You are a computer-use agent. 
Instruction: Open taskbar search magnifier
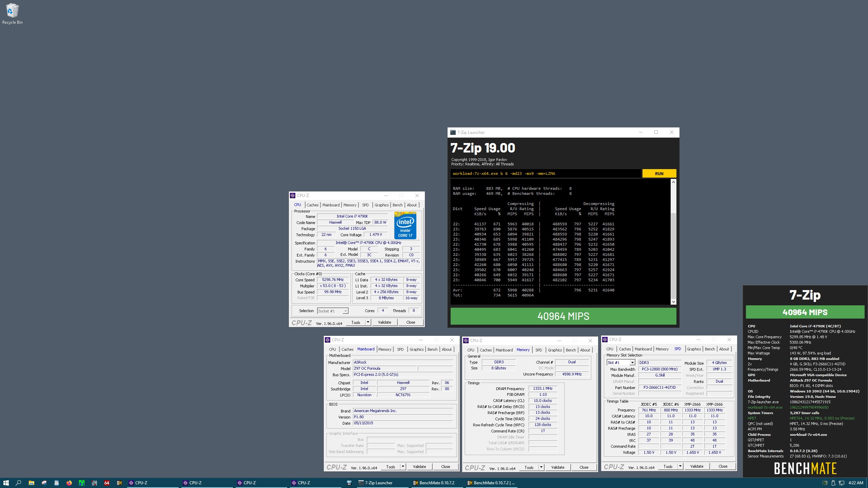(x=19, y=483)
